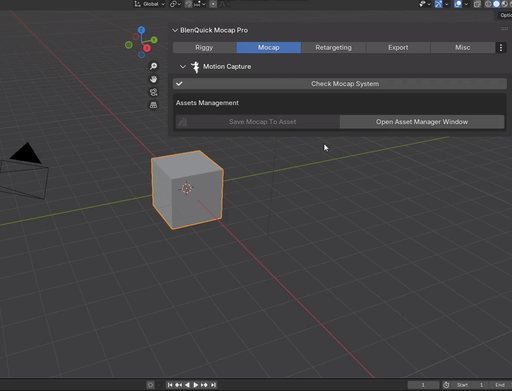The height and width of the screenshot is (391, 512).
Task: Click the red X axis on gizmo
Action: click(147, 48)
